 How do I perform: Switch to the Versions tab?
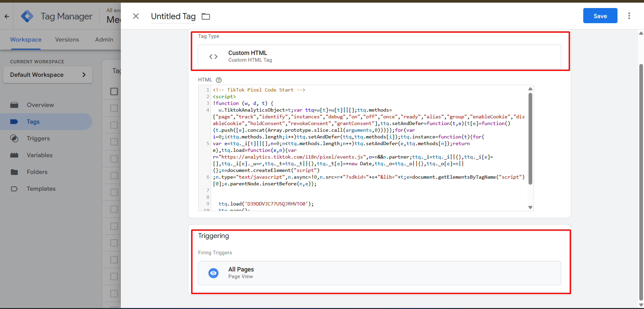coord(67,40)
